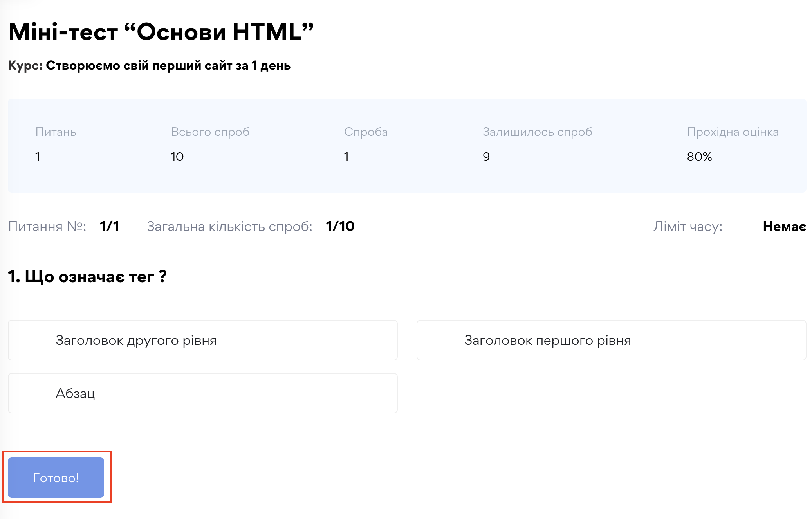
Task: Choose the answer option "Абзац"
Action: 202,393
